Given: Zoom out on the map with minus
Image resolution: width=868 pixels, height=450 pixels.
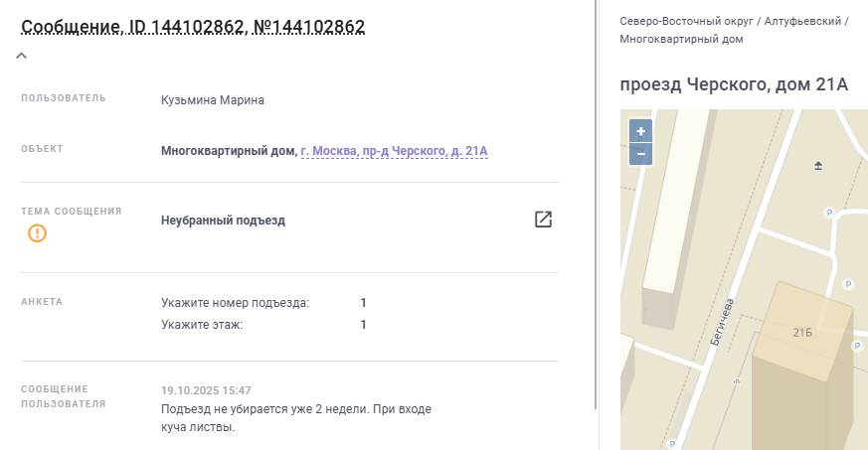Looking at the screenshot, I should (641, 154).
